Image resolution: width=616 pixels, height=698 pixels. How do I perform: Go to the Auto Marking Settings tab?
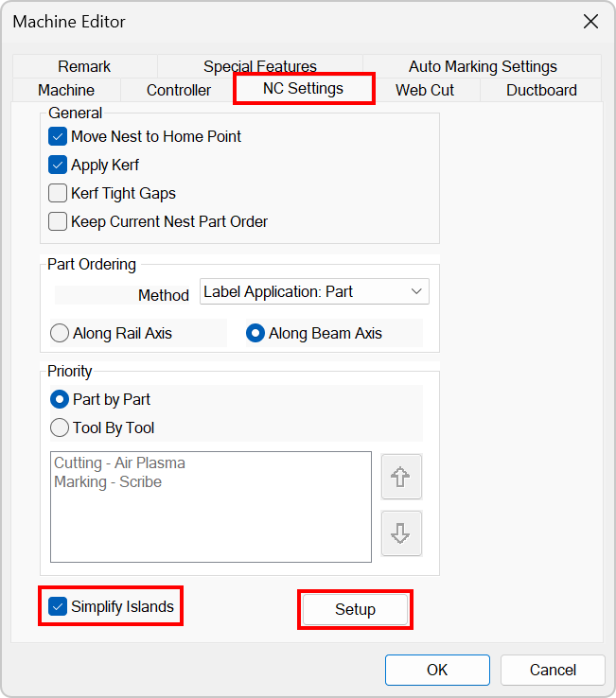pos(483,66)
